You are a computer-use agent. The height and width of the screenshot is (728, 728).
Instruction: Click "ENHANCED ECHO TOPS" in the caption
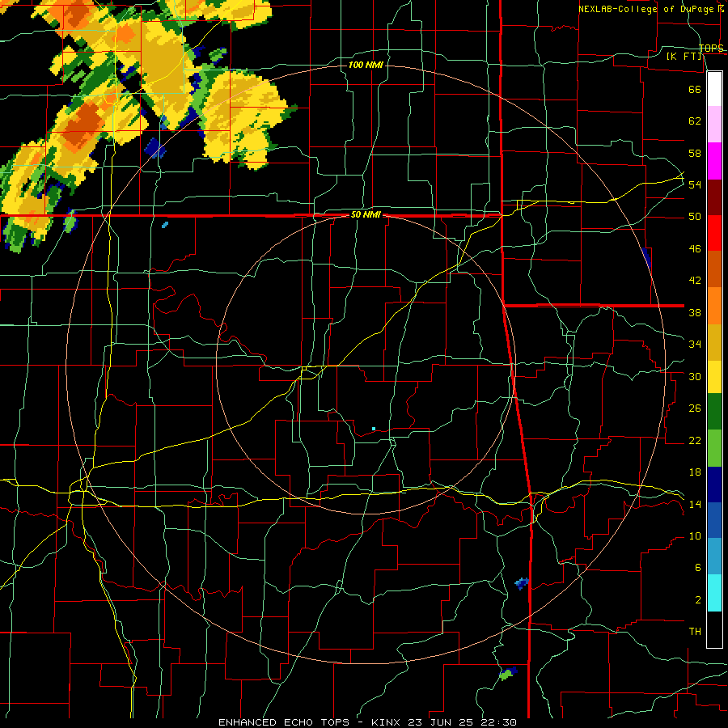click(x=287, y=722)
